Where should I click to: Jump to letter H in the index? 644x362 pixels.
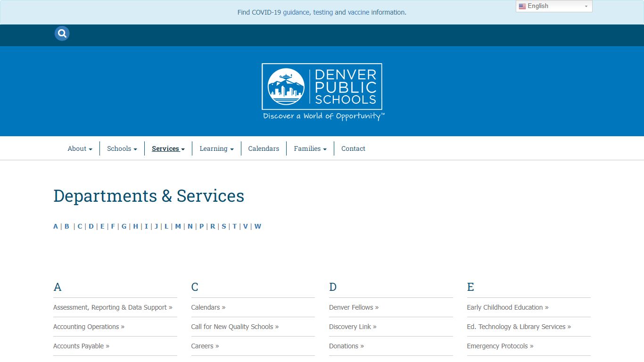coord(136,226)
